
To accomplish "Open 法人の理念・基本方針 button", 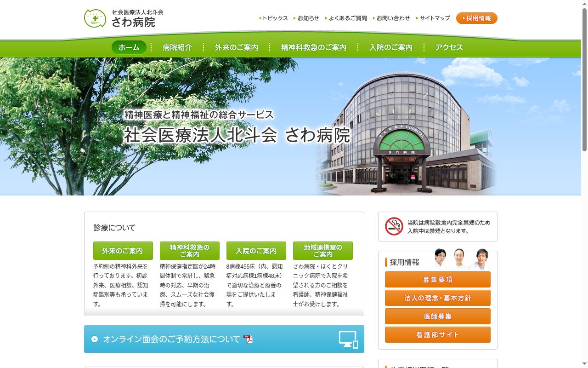I will pyautogui.click(x=438, y=298).
